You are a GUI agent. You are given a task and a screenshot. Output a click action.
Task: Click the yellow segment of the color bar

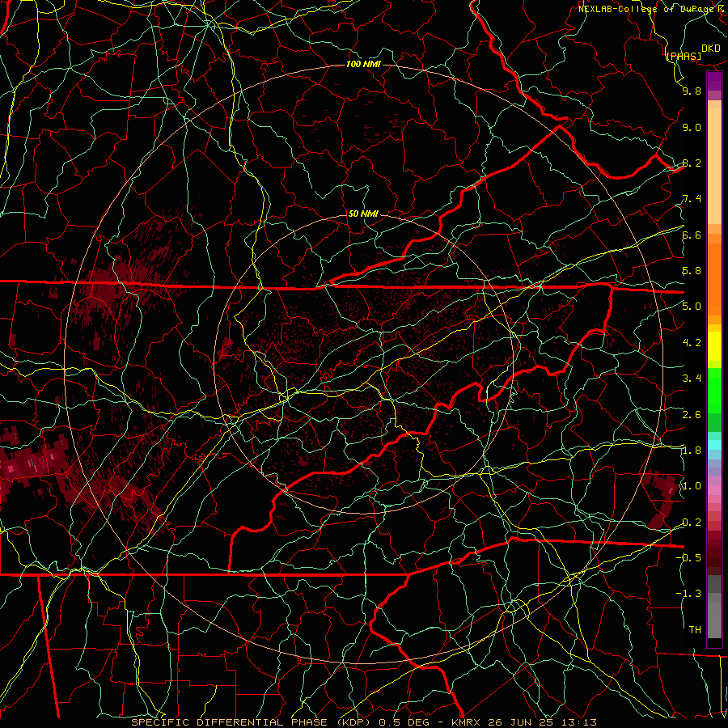pyautogui.click(x=714, y=346)
